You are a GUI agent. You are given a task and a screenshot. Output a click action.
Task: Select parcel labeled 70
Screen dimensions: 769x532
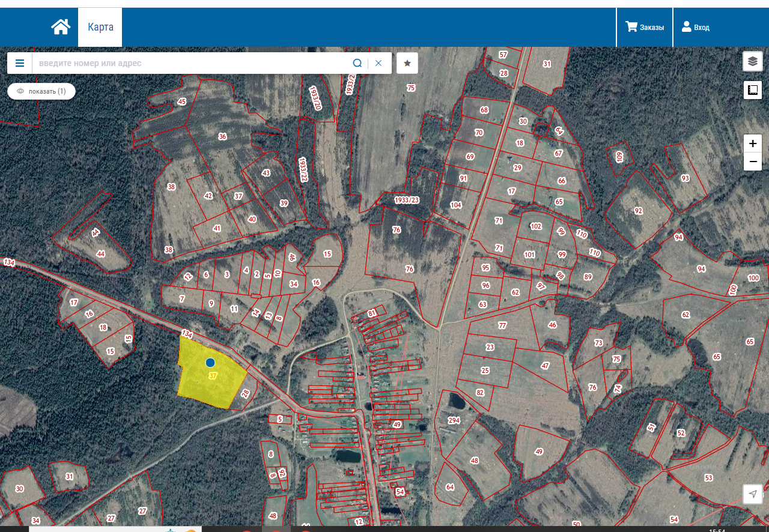point(479,133)
